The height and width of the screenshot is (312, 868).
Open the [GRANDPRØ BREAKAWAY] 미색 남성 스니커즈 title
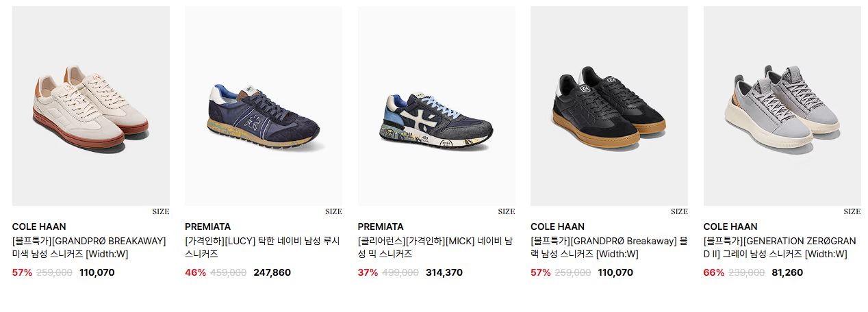tap(89, 248)
